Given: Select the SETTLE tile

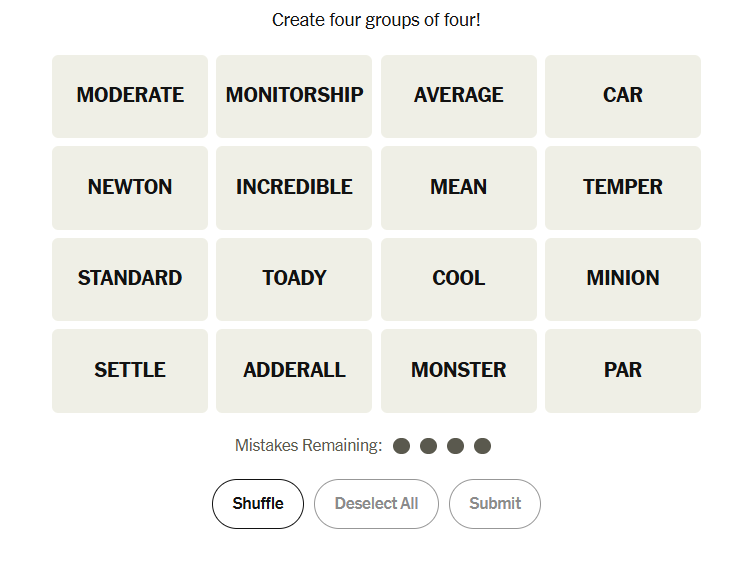Looking at the screenshot, I should click(x=130, y=370).
